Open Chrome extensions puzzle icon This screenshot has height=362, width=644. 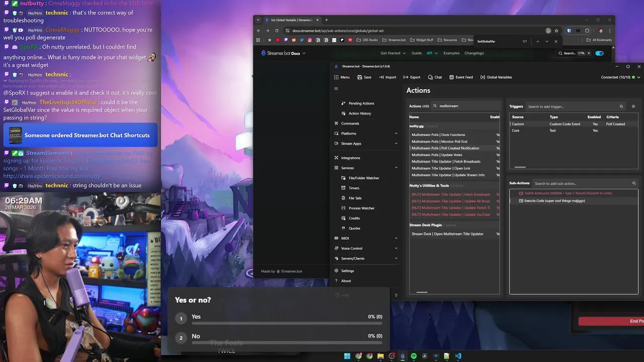(x=587, y=31)
